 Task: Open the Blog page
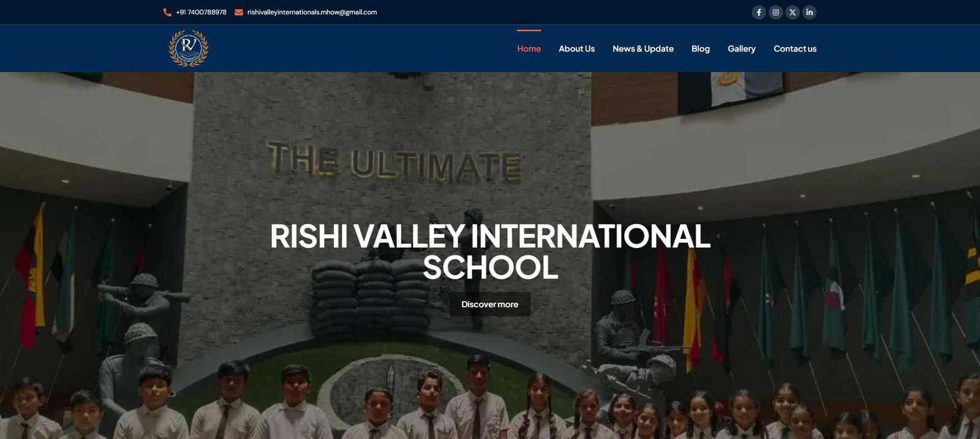coord(701,49)
